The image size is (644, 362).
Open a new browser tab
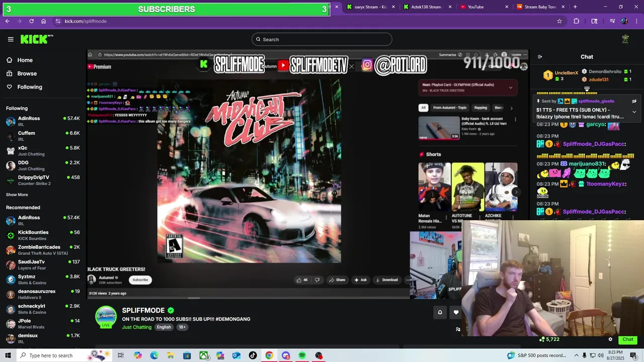[575, 7]
